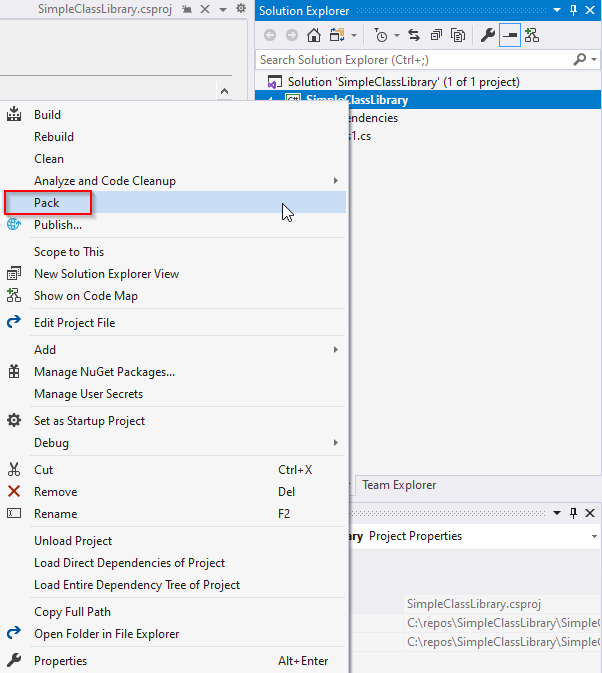The height and width of the screenshot is (673, 602).
Task: Toggle the Preview Selected Items button
Action: pyautogui.click(x=510, y=35)
